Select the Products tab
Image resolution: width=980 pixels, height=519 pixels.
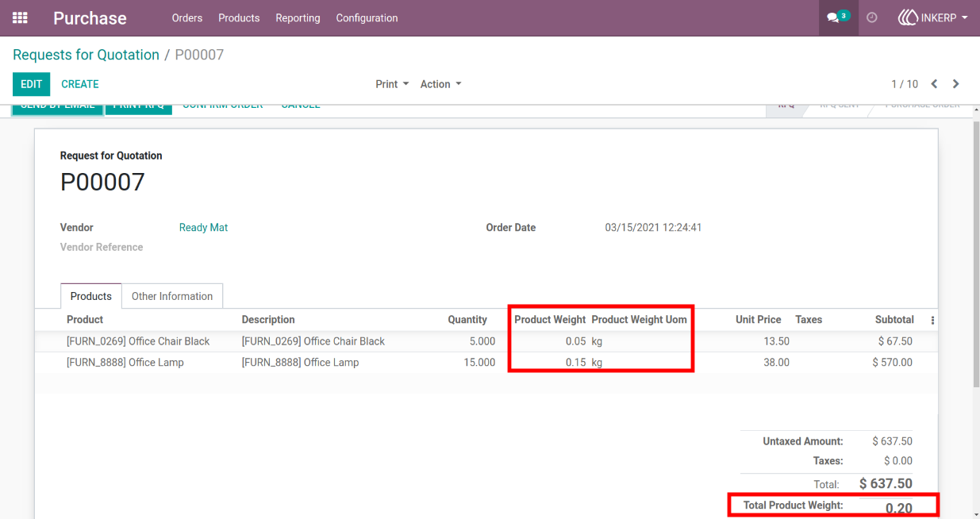91,296
